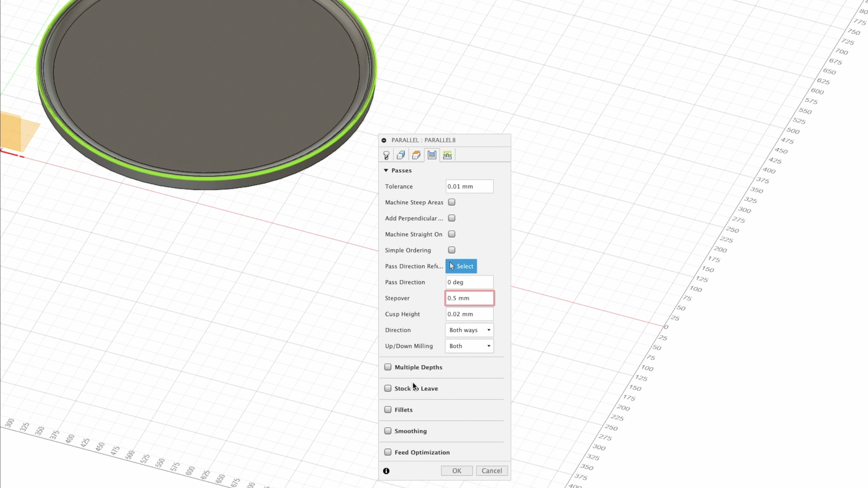
Task: Open the Up/Down Milling dropdown
Action: (469, 346)
